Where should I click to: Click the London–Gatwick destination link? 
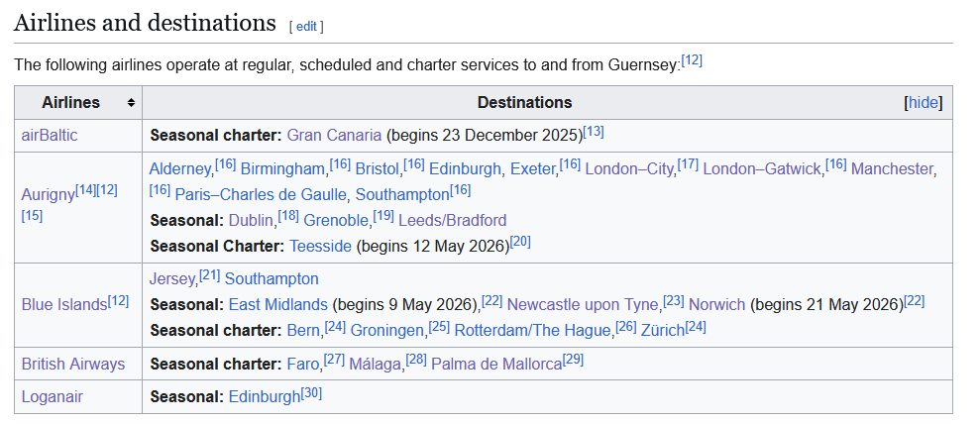click(x=762, y=168)
